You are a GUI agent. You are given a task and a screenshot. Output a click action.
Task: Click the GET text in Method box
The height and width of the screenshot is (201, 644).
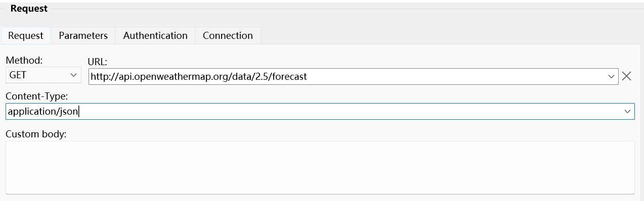pos(18,75)
